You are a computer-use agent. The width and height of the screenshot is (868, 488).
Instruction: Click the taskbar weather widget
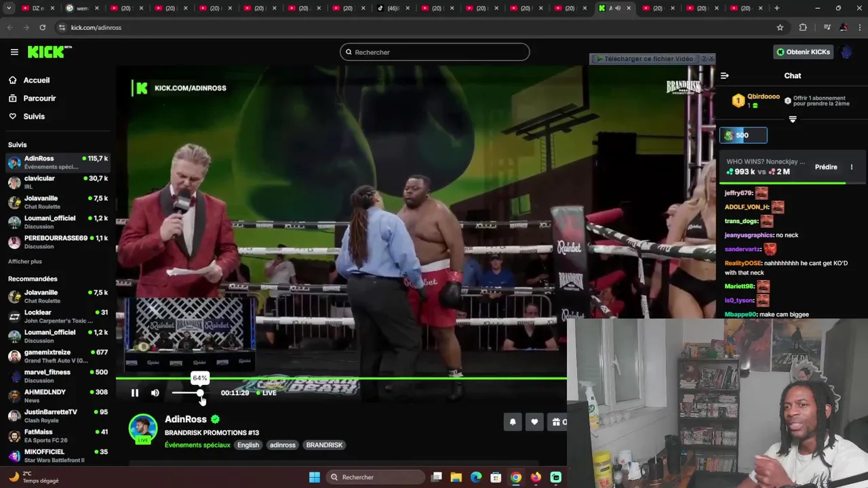point(34,477)
